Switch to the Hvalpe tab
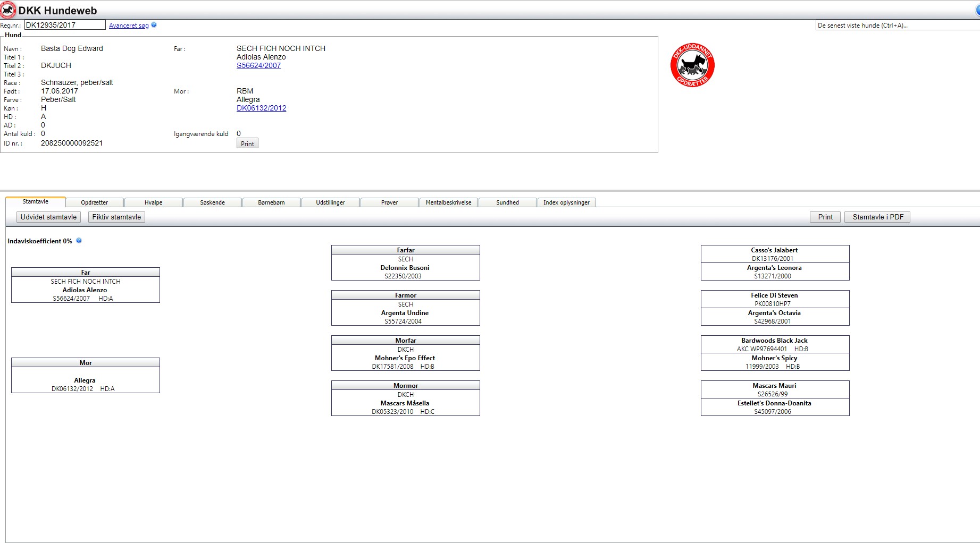 click(154, 202)
